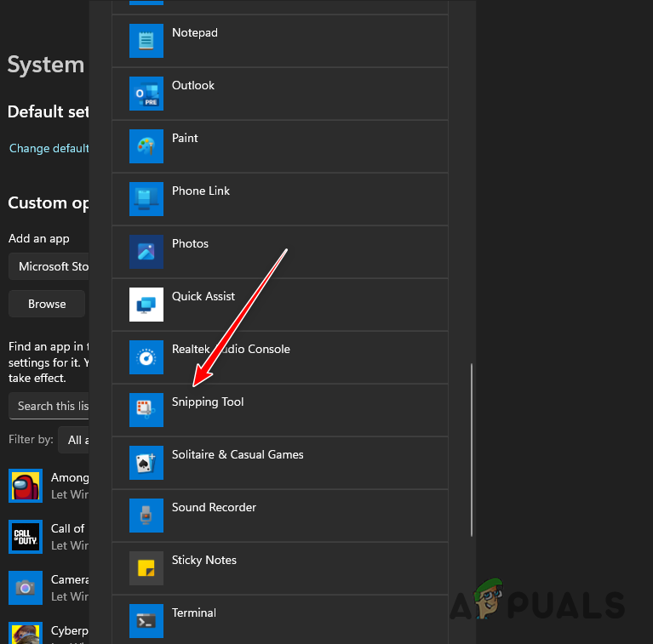The width and height of the screenshot is (653, 644).
Task: Click the Outlook PRE icon
Action: (146, 94)
